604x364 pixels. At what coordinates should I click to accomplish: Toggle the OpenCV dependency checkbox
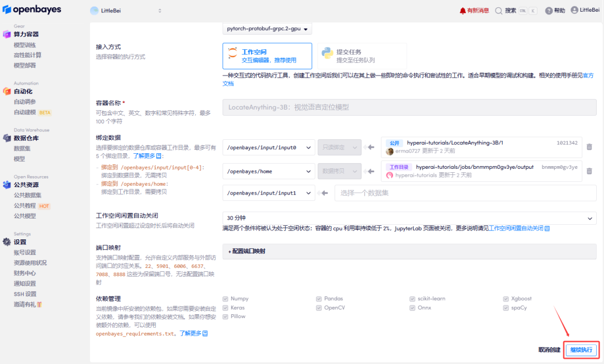319,308
